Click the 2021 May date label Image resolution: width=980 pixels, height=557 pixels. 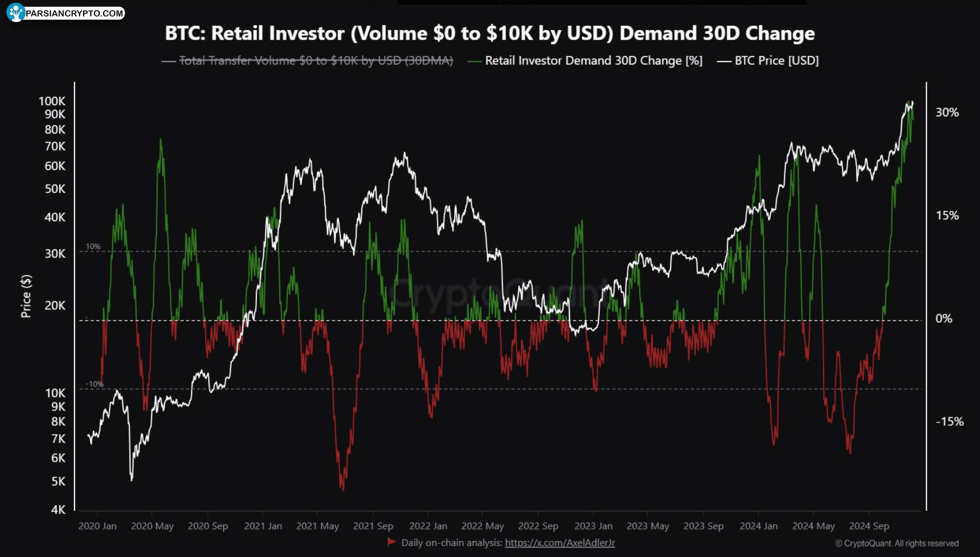point(317,526)
